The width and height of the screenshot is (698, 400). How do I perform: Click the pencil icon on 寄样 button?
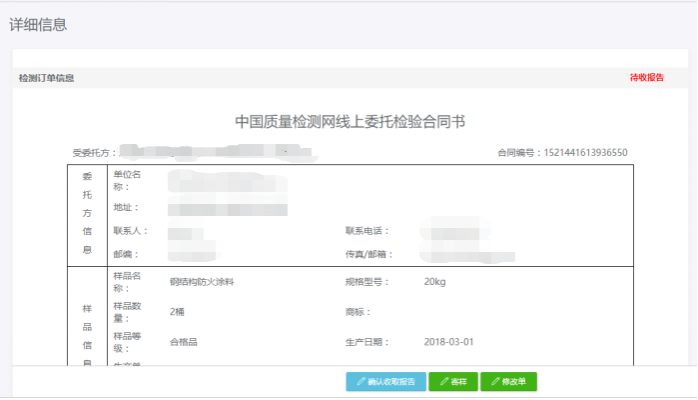click(x=442, y=382)
